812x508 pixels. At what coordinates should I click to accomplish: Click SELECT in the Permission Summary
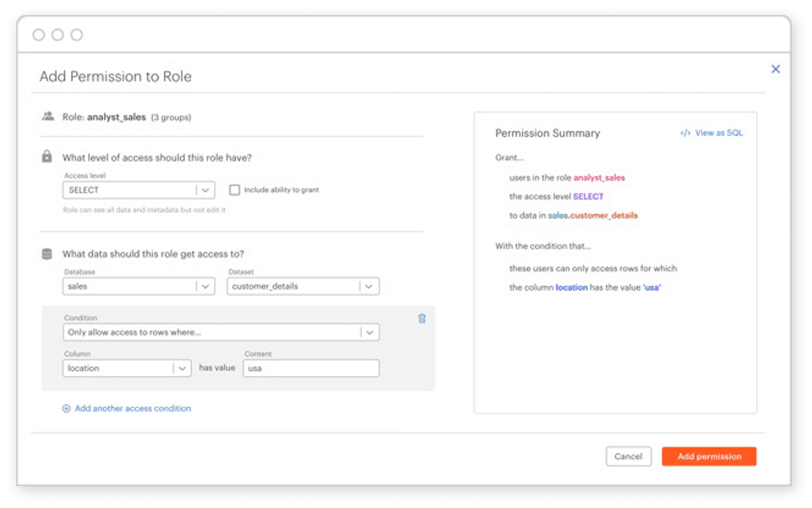(589, 197)
